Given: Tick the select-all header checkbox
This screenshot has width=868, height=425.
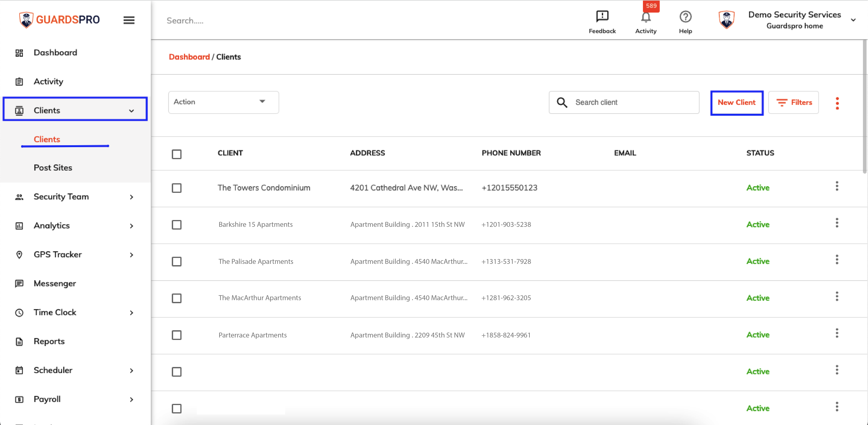Looking at the screenshot, I should tap(177, 154).
